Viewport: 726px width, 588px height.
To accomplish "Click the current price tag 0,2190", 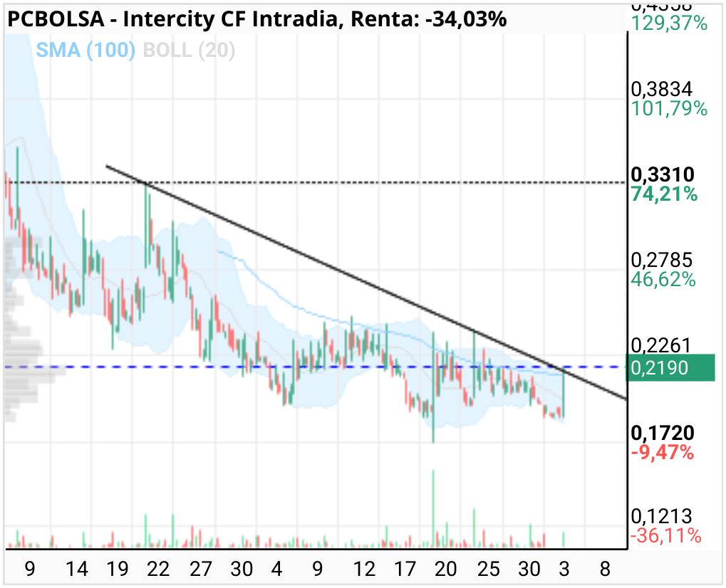I will pyautogui.click(x=670, y=368).
